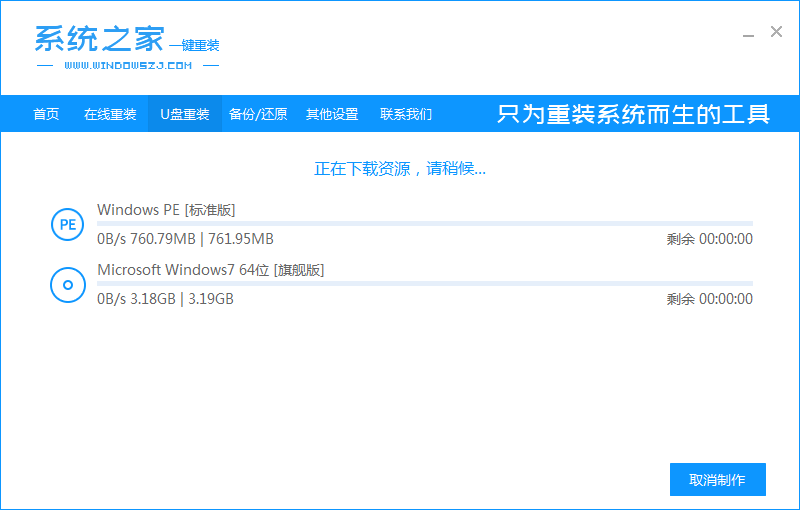Click the disc icon for Windows7

point(67,285)
